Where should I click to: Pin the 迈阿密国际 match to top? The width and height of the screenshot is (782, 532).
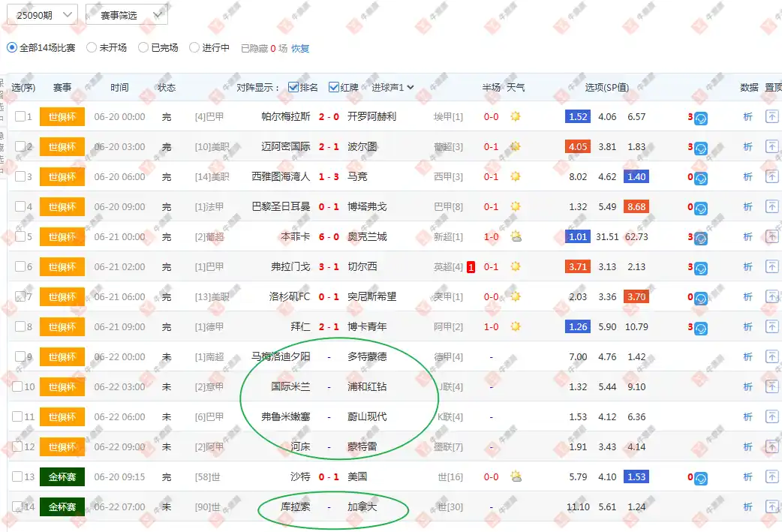771,146
